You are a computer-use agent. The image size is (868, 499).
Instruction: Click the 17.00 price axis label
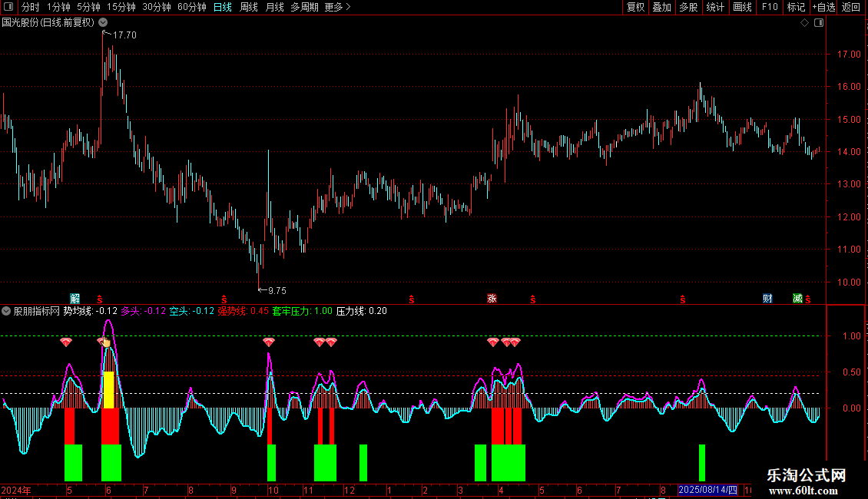click(x=849, y=55)
